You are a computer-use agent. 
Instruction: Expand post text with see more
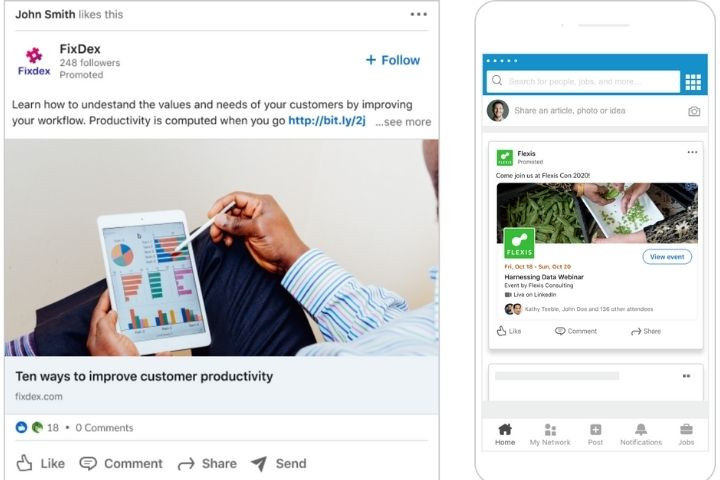click(403, 122)
